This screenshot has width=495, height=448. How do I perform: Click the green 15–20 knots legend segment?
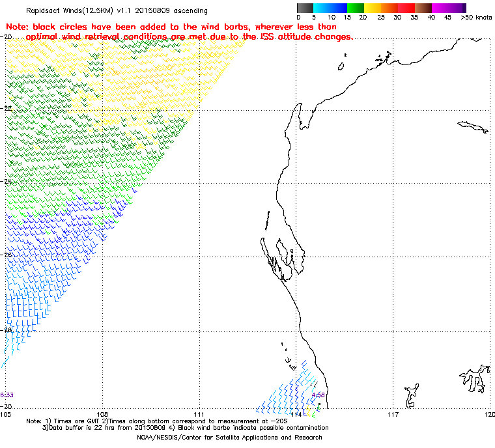(x=356, y=8)
